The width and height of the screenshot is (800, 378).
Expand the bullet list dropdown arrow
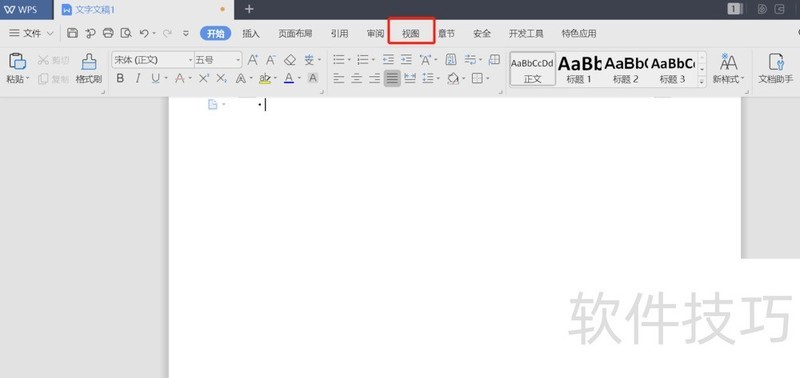coord(349,60)
